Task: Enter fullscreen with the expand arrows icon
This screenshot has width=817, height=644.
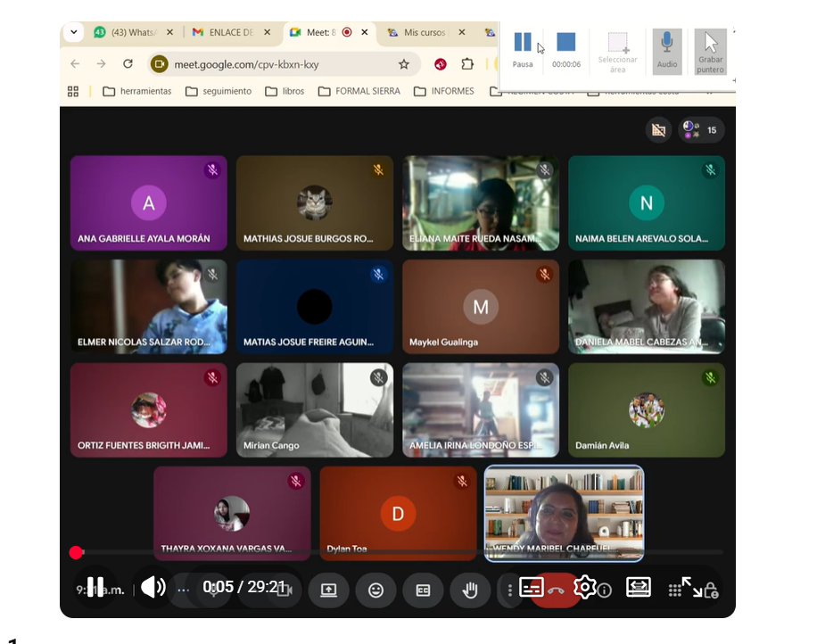Action: pos(691,587)
